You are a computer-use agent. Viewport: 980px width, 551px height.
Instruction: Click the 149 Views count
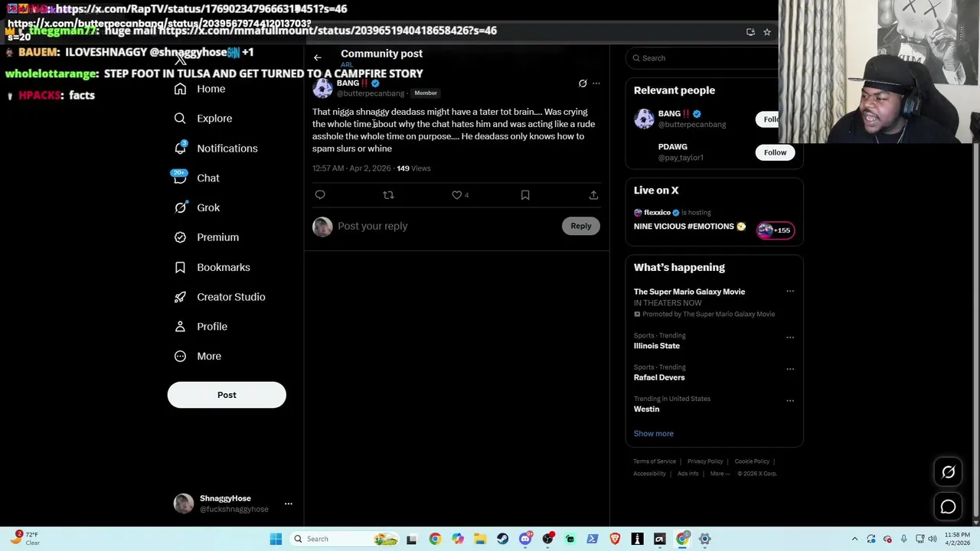[413, 168]
